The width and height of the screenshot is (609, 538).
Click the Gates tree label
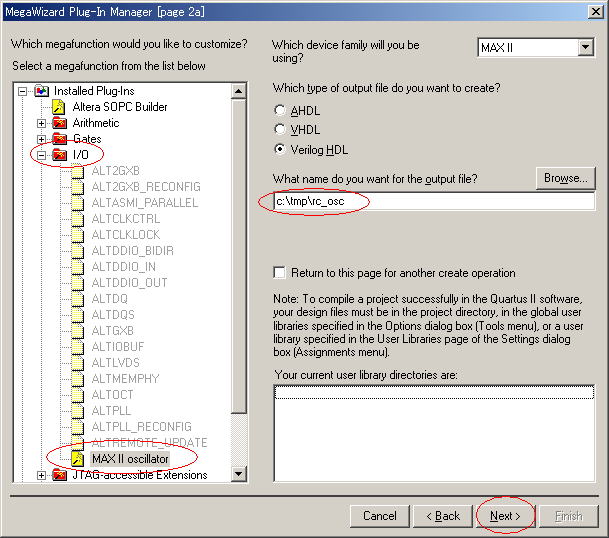[x=87, y=139]
